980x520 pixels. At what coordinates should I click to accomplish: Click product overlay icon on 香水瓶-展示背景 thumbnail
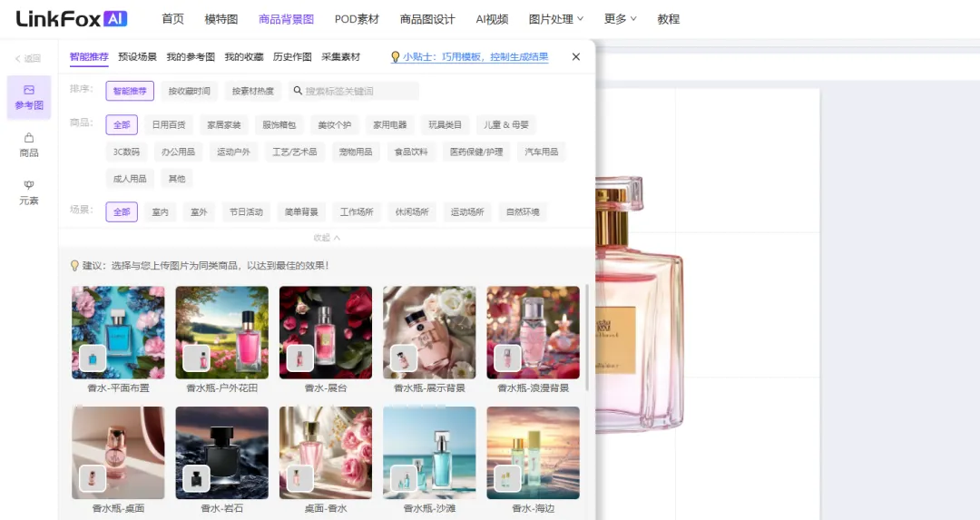coord(404,358)
